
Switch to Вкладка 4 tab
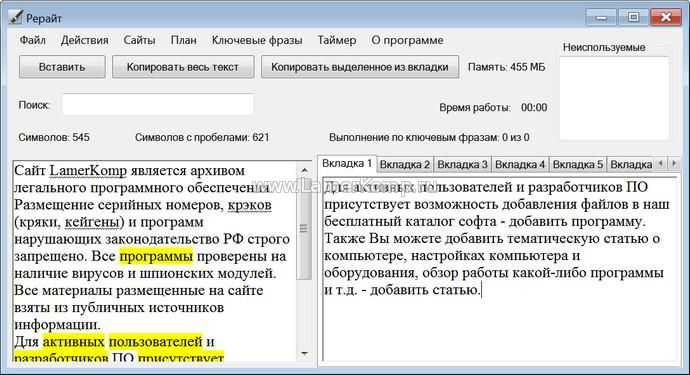(520, 165)
